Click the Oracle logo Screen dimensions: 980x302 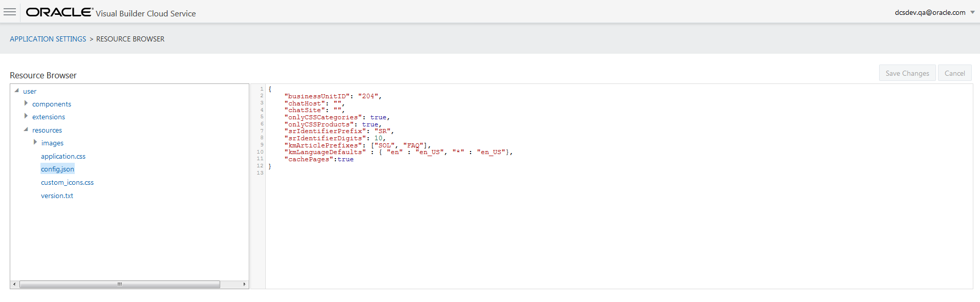[x=59, y=12]
